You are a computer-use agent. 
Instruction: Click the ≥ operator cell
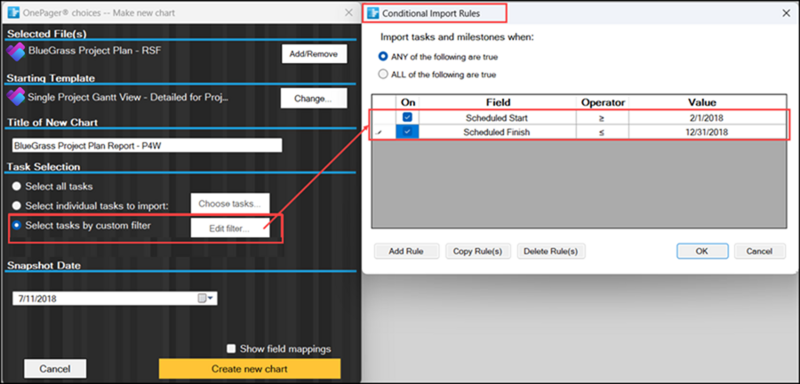click(x=603, y=118)
